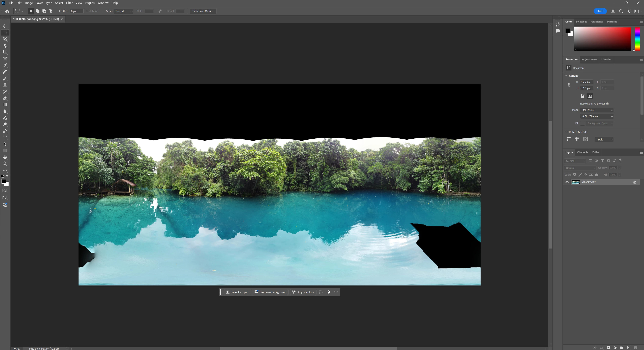
Task: Create a new layer icon
Action: [x=629, y=347]
